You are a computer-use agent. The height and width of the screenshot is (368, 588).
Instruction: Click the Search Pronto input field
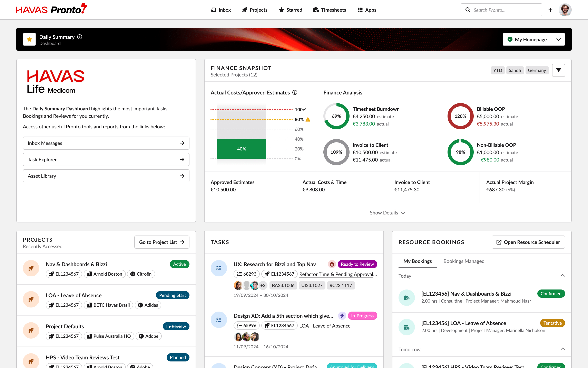point(501,10)
